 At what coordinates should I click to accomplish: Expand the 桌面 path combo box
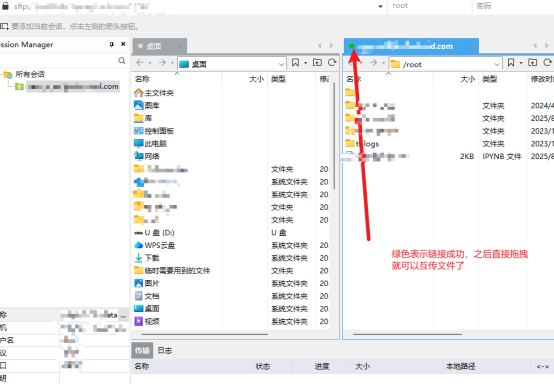click(281, 64)
